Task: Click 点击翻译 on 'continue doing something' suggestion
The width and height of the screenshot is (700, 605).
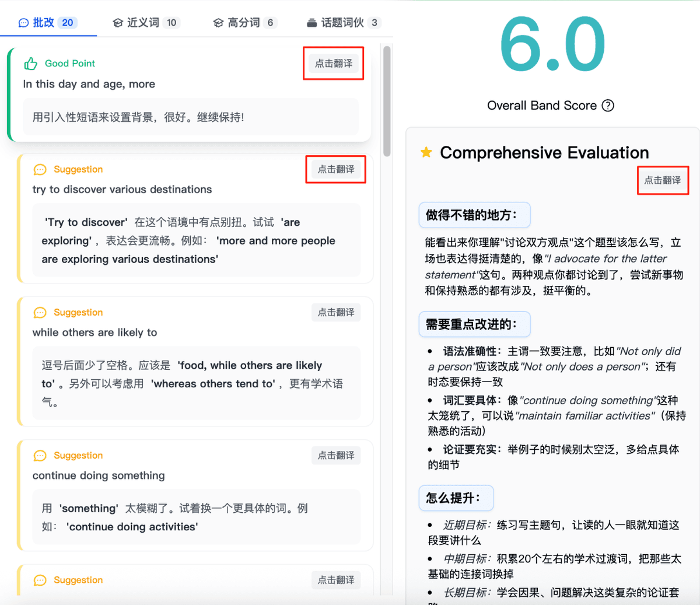Action: 336,455
